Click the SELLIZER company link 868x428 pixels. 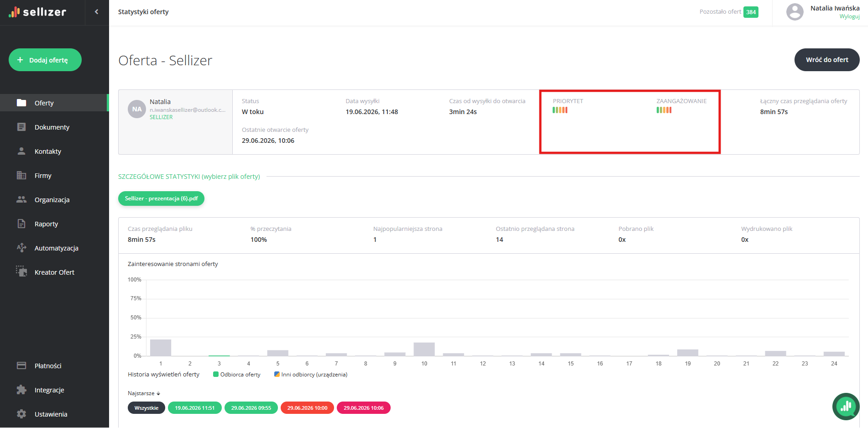point(161,117)
